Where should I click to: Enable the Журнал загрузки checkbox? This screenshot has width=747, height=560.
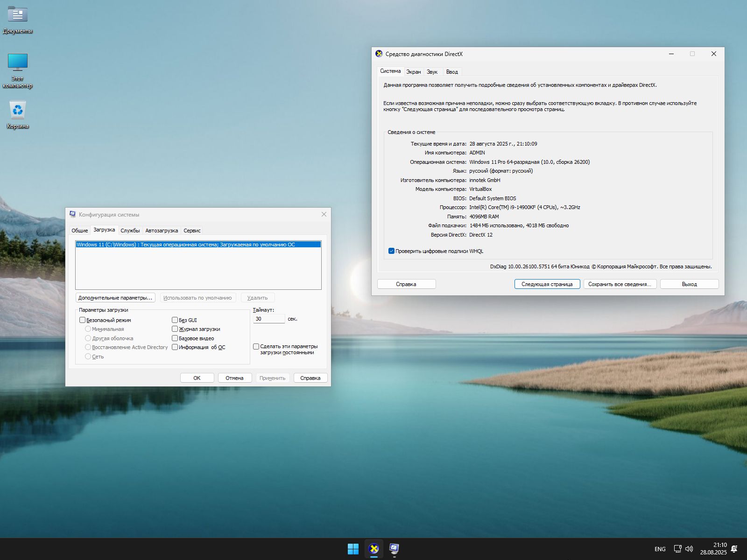(175, 329)
